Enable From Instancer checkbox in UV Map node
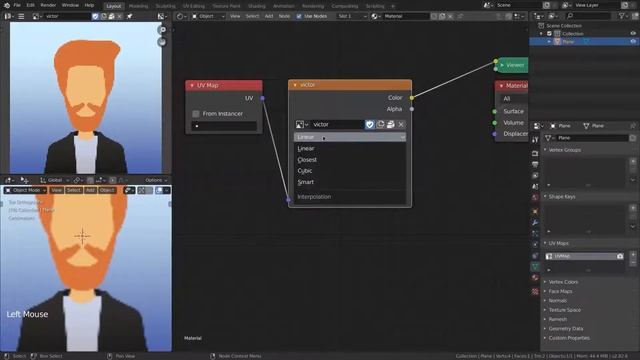Image resolution: width=640 pixels, height=360 pixels. 196,113
